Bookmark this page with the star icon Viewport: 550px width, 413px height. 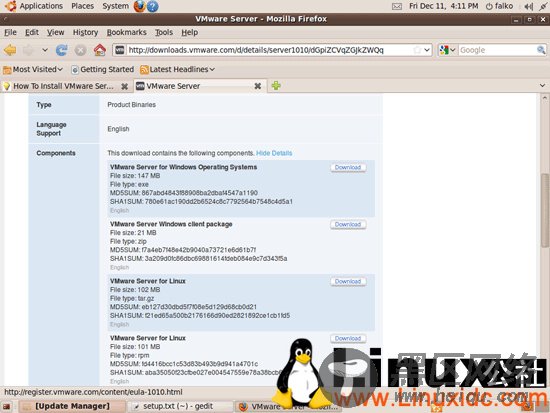(x=417, y=50)
